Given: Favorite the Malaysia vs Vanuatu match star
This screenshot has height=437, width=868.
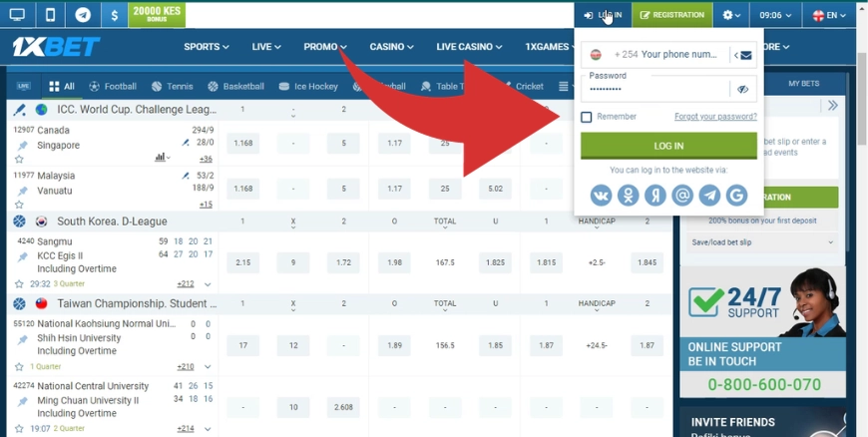Looking at the screenshot, I should coord(19,205).
